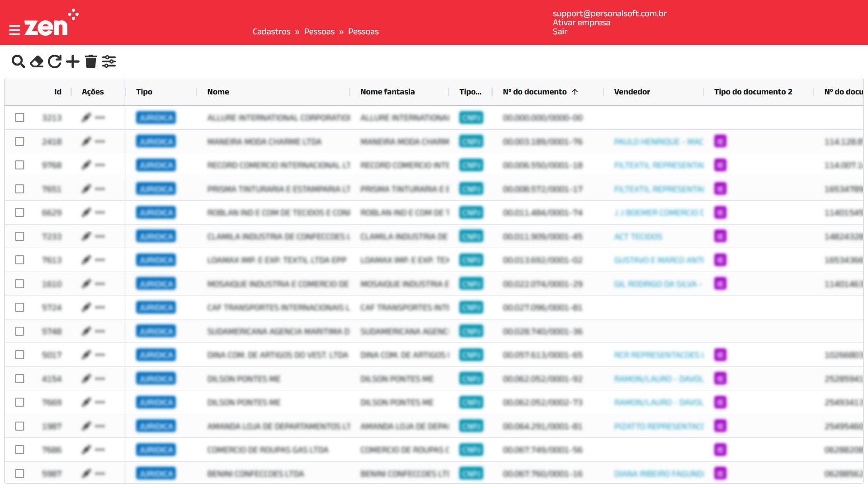Expand the more actions dots menu in the third row

coord(100,165)
